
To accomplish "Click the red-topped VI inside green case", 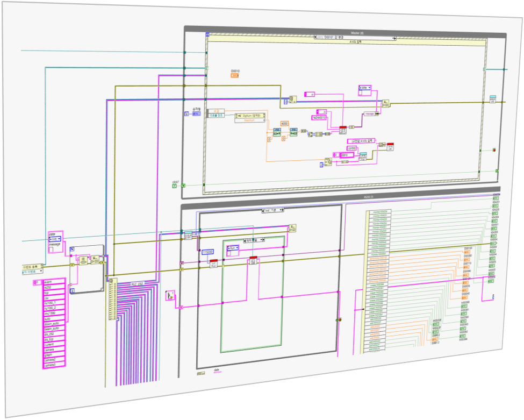I will 253,260.
